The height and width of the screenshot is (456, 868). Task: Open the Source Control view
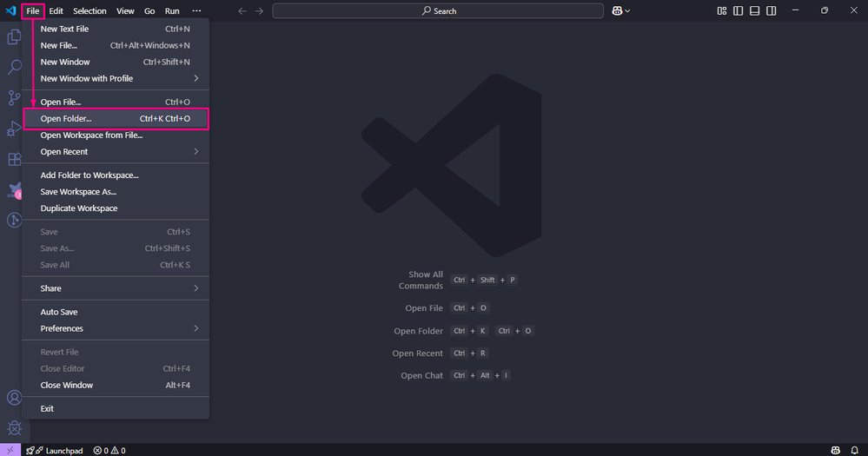(15, 98)
